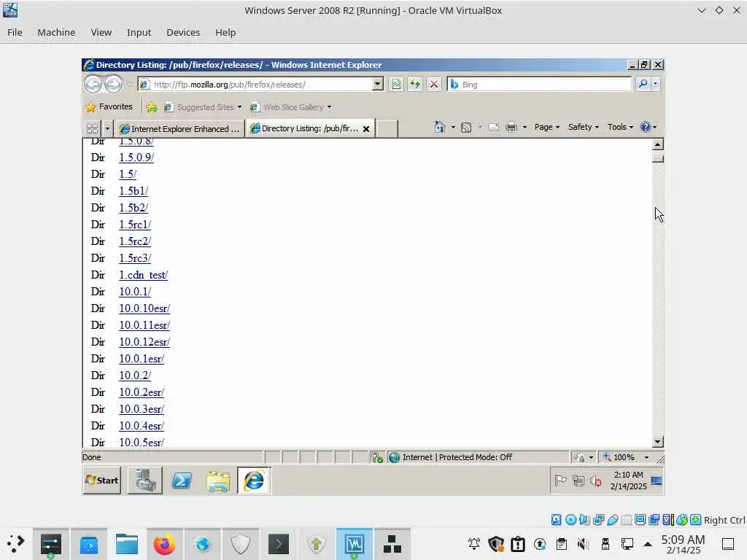Click the search magnifier button
Viewport: 747px width, 560px height.
(x=643, y=84)
